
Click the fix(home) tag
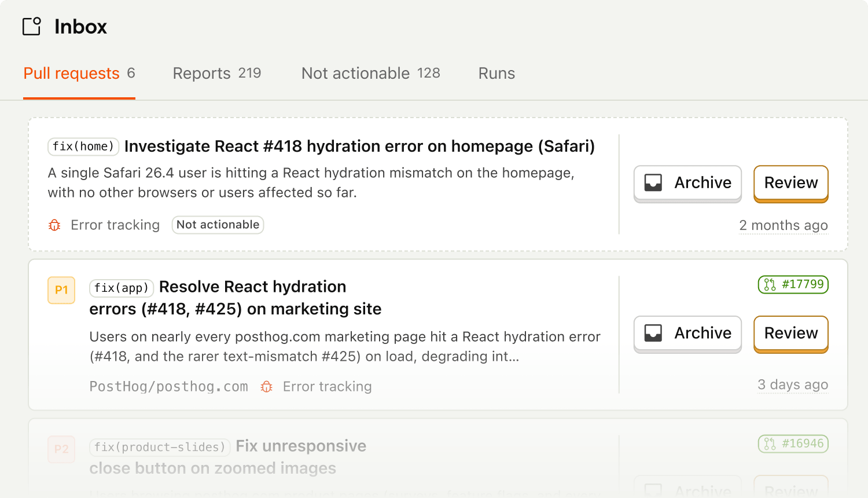[x=83, y=147]
